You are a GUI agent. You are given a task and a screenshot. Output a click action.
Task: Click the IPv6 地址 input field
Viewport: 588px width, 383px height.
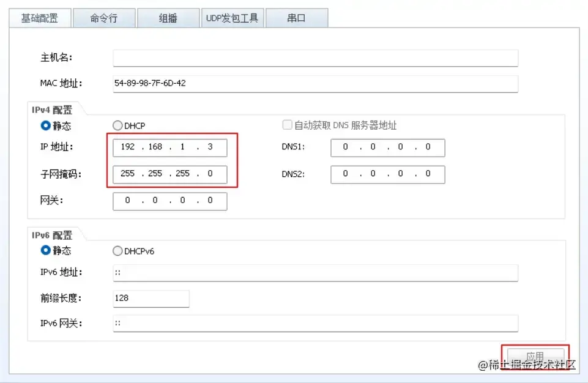coord(315,273)
